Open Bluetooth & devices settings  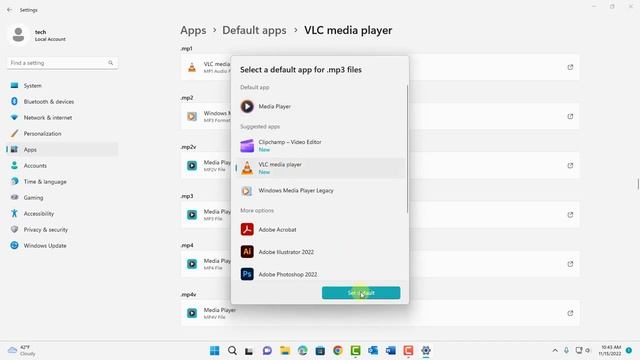pyautogui.click(x=62, y=102)
